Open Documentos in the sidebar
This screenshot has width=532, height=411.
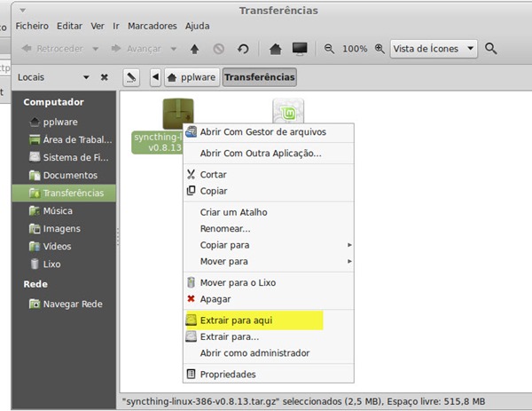[64, 175]
